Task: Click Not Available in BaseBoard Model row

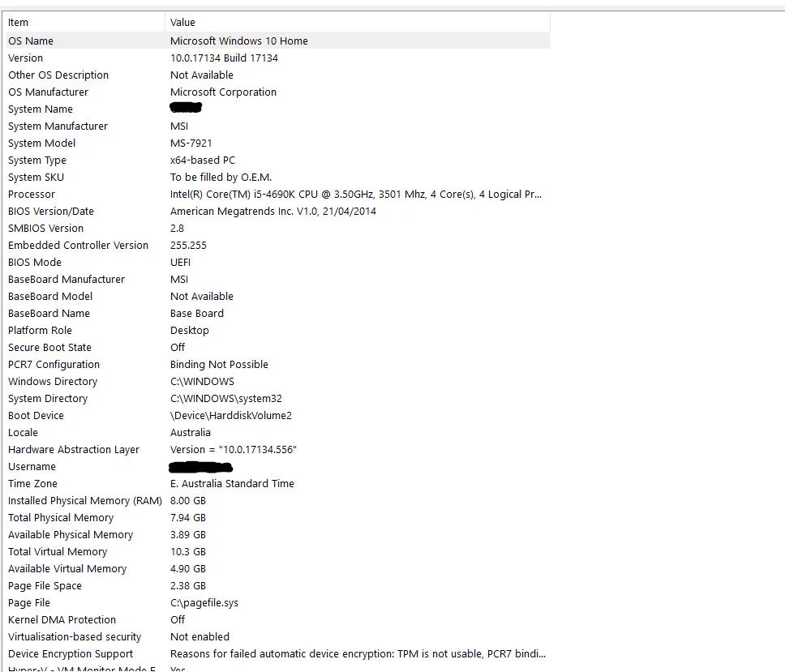Action: (202, 296)
